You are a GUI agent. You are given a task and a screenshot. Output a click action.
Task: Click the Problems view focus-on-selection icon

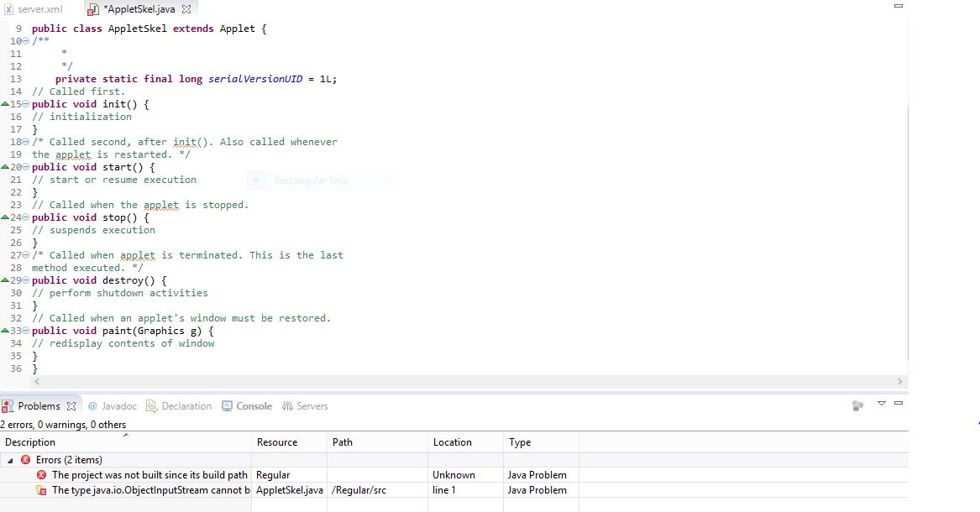click(857, 406)
